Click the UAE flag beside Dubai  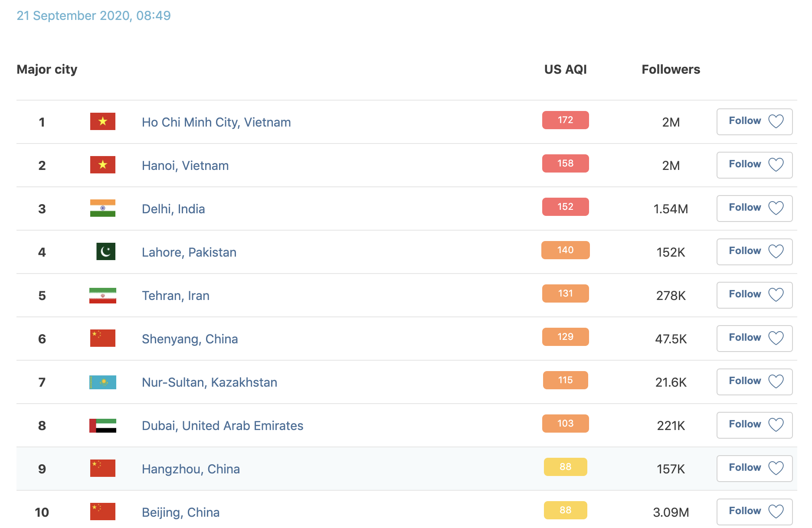pyautogui.click(x=103, y=426)
